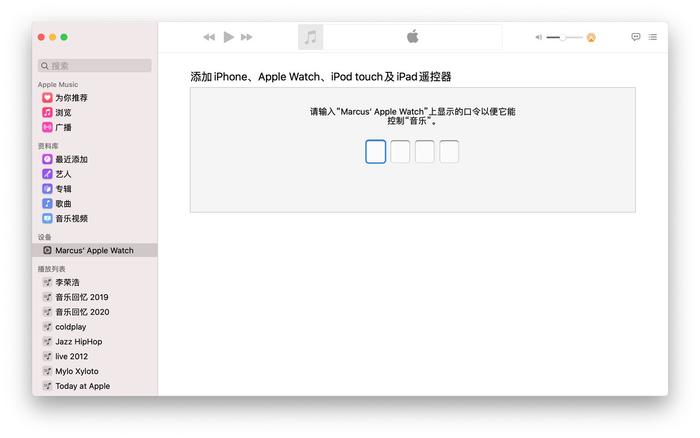Select 艺人 artists in the library
Image resolution: width=700 pixels, height=438 pixels.
pyautogui.click(x=57, y=174)
